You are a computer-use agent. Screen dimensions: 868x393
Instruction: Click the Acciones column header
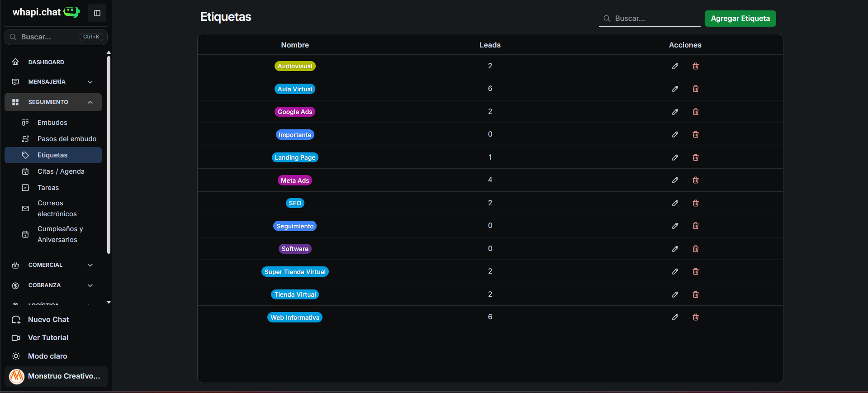click(685, 45)
